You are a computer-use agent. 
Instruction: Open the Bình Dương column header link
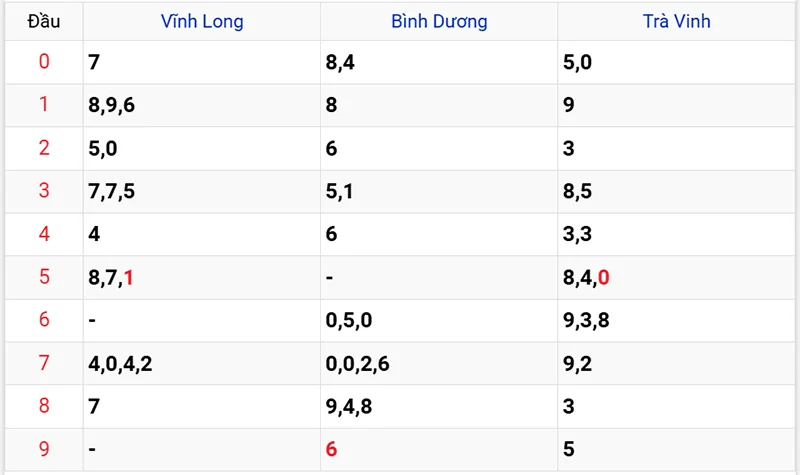click(x=439, y=21)
